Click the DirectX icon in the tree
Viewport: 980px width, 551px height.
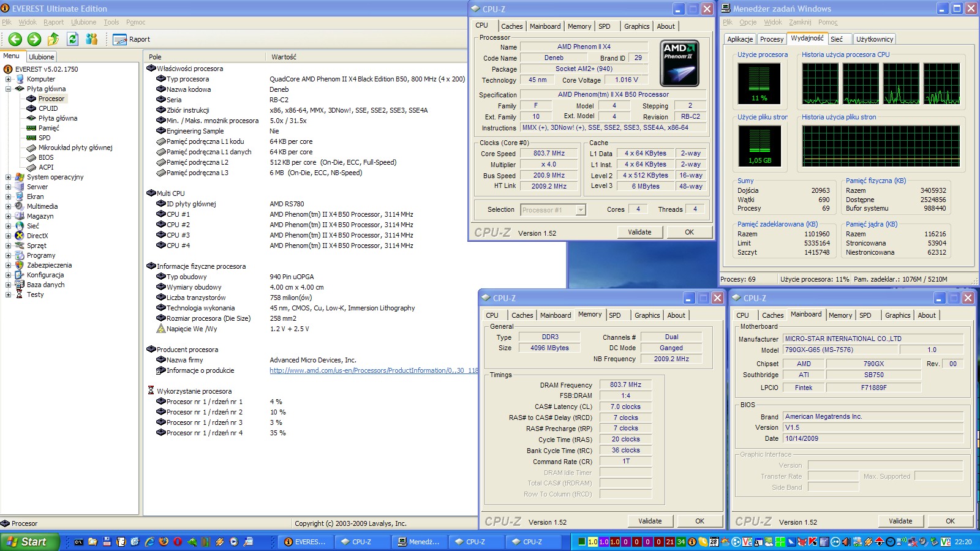pos(20,236)
